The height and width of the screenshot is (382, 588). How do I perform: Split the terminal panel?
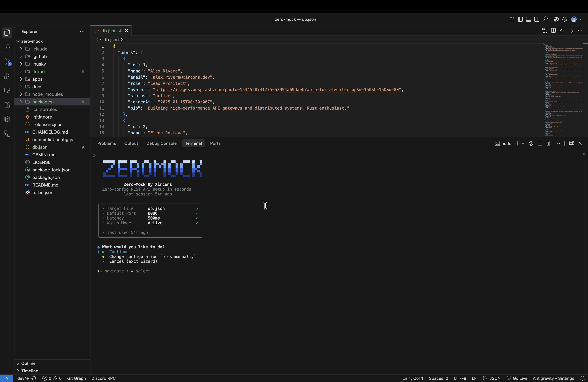pos(540,143)
